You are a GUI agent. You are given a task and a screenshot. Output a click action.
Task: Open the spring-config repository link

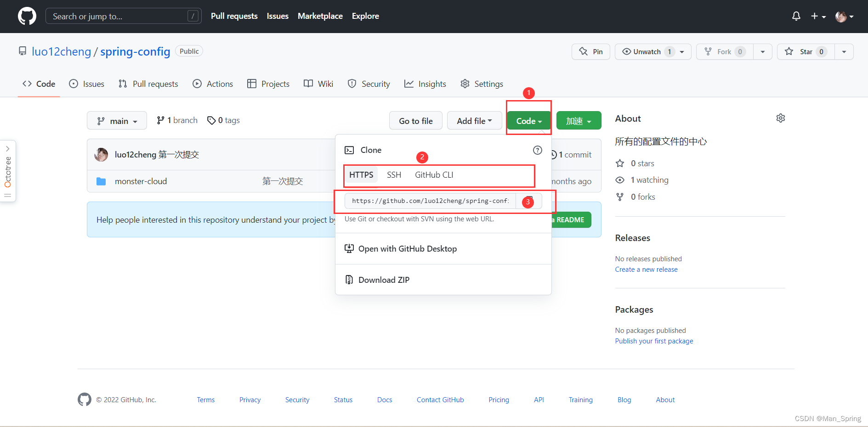[x=135, y=51]
